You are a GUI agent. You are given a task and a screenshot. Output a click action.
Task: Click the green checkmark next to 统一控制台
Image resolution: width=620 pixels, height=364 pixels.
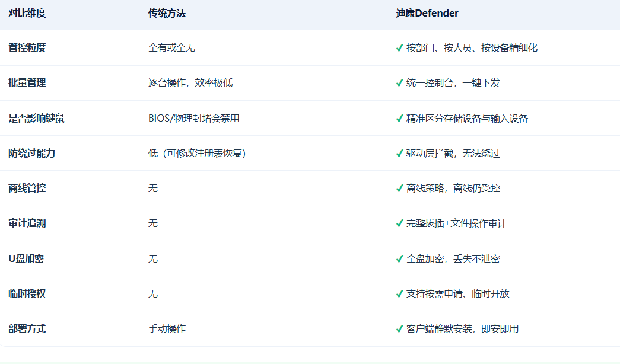(x=400, y=83)
